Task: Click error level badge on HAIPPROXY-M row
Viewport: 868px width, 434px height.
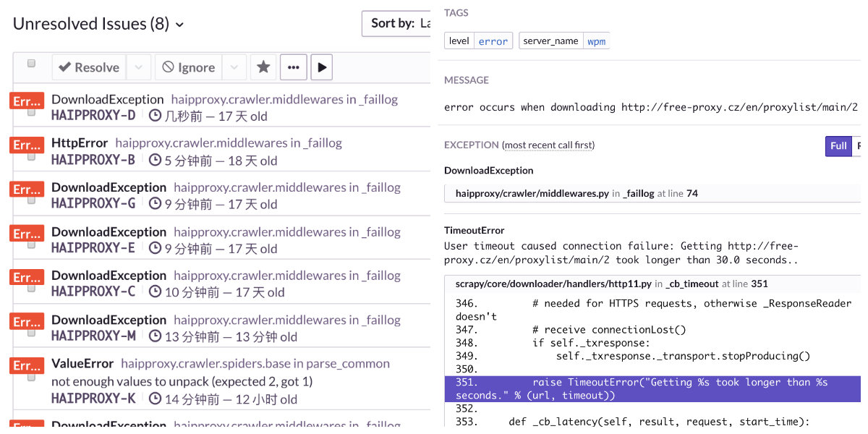Action: pyautogui.click(x=27, y=321)
